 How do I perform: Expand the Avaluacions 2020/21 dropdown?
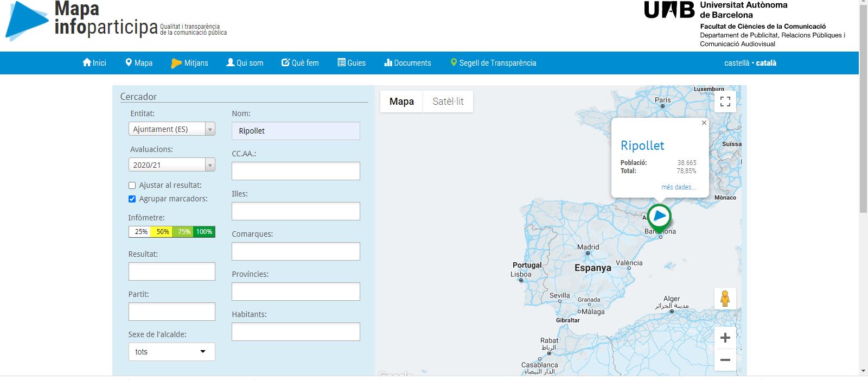pyautogui.click(x=171, y=165)
